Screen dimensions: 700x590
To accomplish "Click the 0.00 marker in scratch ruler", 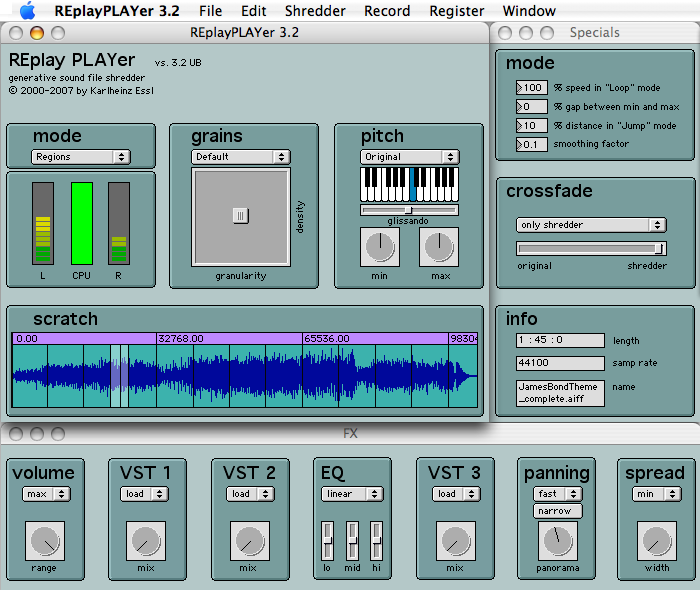I will pos(27,339).
